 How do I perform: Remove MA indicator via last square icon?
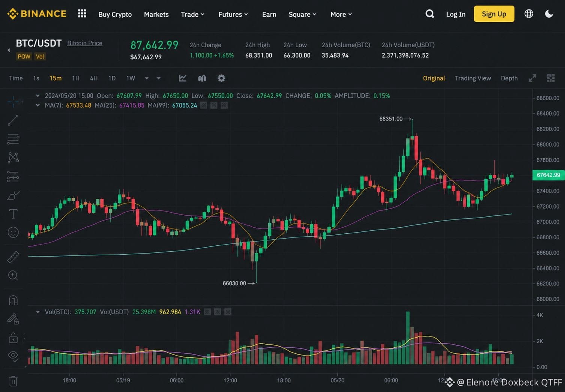pyautogui.click(x=224, y=105)
